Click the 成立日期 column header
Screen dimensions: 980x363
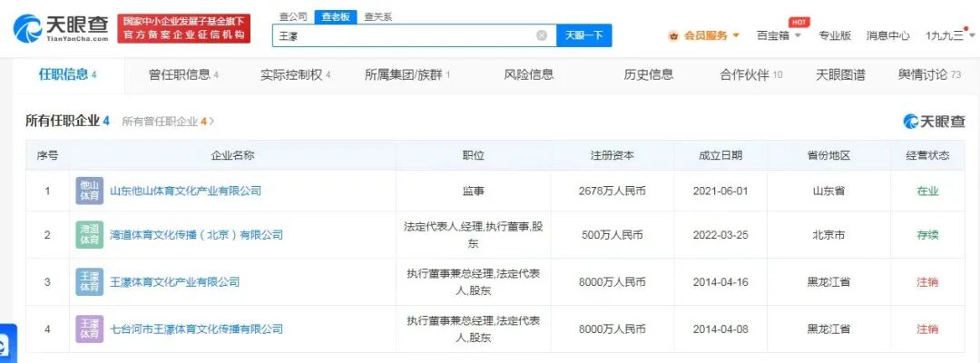pyautogui.click(x=720, y=155)
